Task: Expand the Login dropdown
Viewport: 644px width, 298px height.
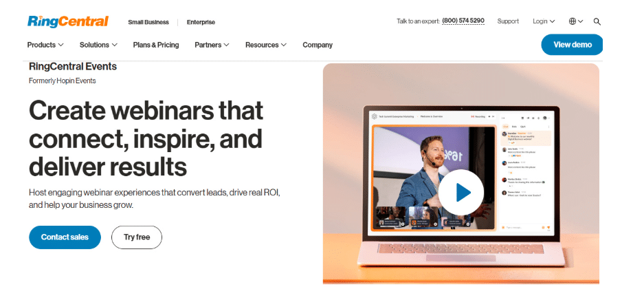Action: click(544, 21)
